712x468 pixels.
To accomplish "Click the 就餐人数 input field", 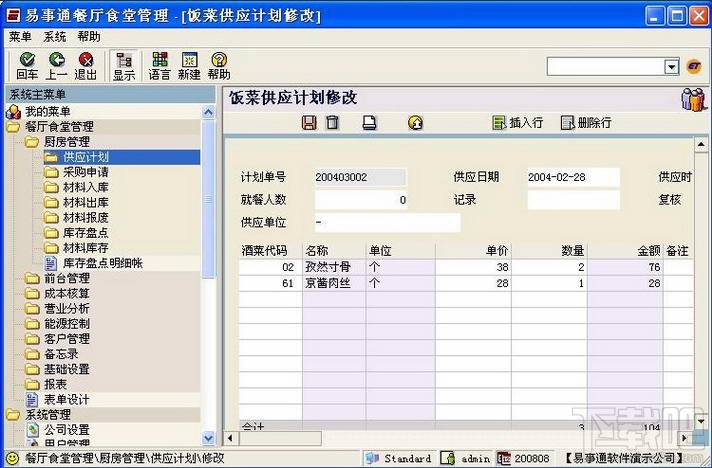I will (x=361, y=200).
